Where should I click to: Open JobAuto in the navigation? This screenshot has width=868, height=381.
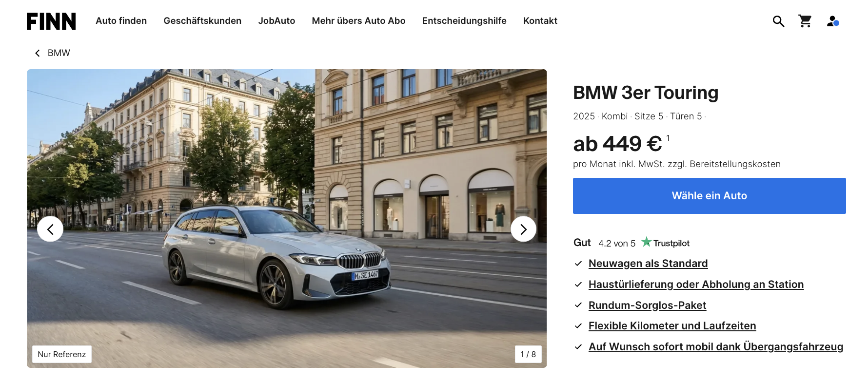pos(276,21)
